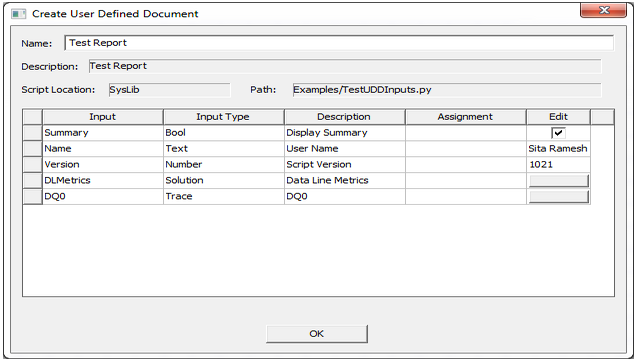Click the Edit button for DQ0 row
This screenshot has height=364, width=642.
pos(558,197)
